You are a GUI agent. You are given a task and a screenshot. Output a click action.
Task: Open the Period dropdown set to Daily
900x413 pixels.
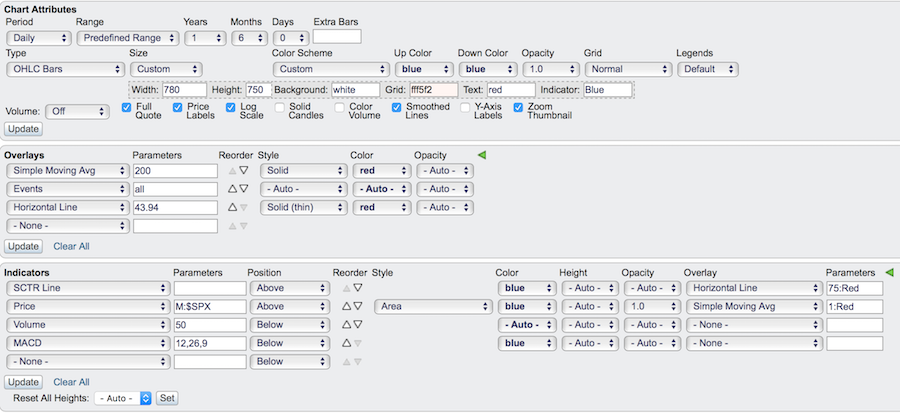[38, 38]
